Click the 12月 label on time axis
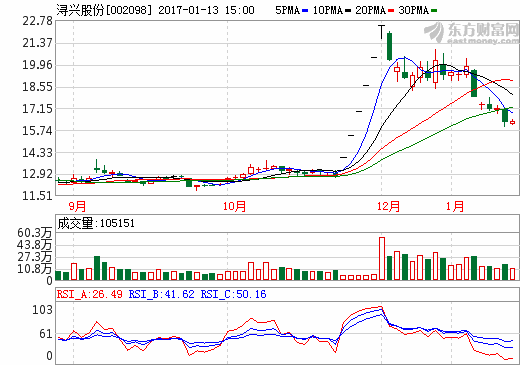 [388, 206]
